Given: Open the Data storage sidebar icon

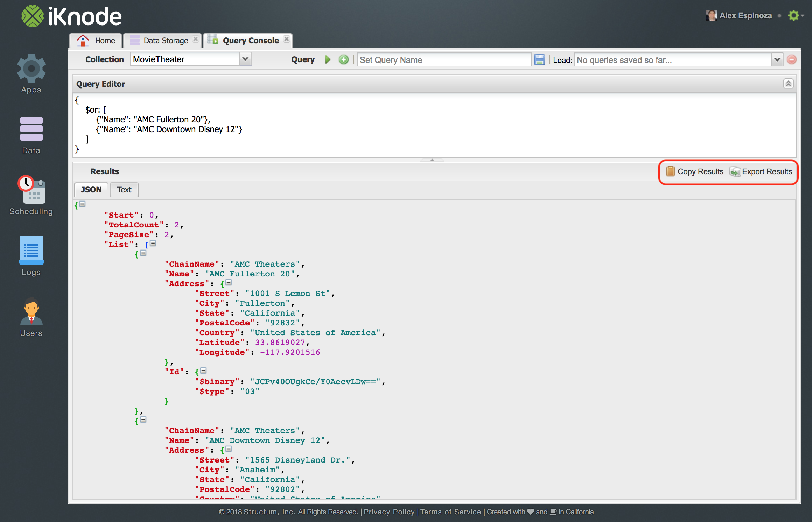Looking at the screenshot, I should tap(31, 129).
